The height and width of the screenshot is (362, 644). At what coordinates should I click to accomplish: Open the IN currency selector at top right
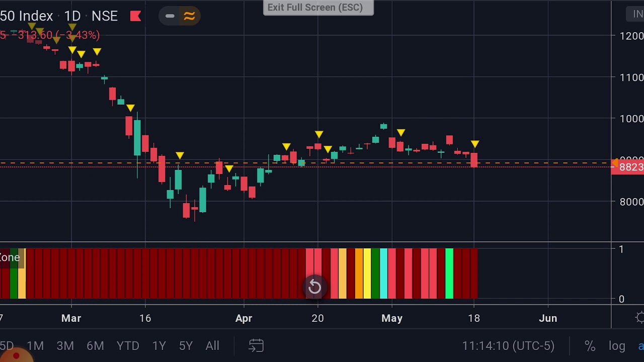(636, 14)
